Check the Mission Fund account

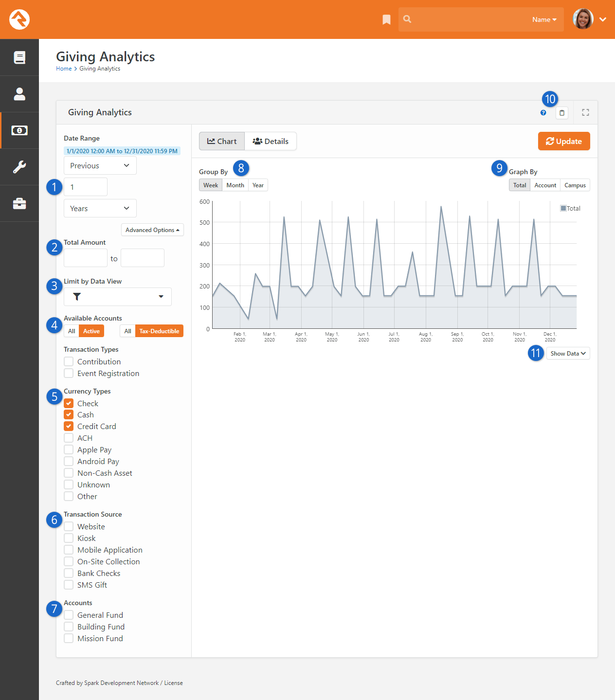[x=69, y=638]
